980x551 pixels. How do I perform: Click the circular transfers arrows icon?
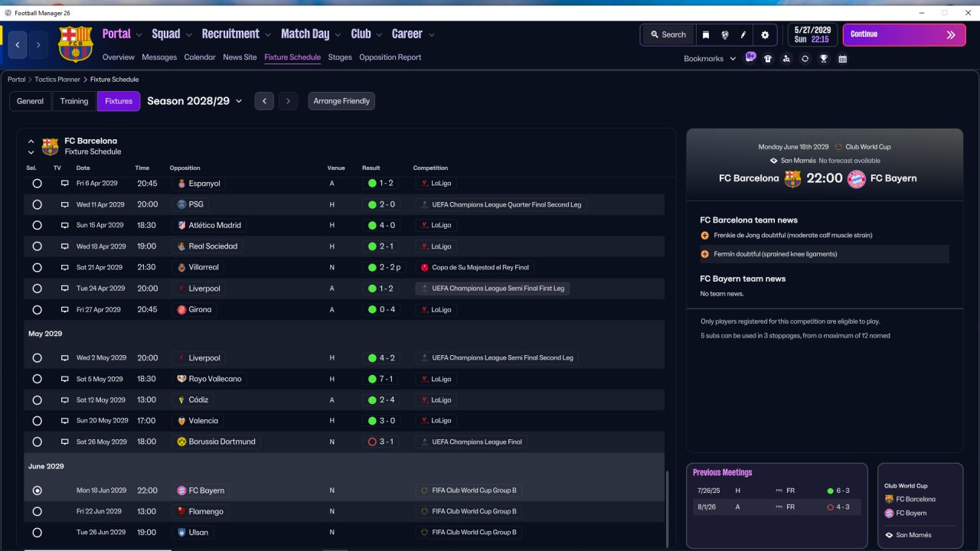point(805,59)
